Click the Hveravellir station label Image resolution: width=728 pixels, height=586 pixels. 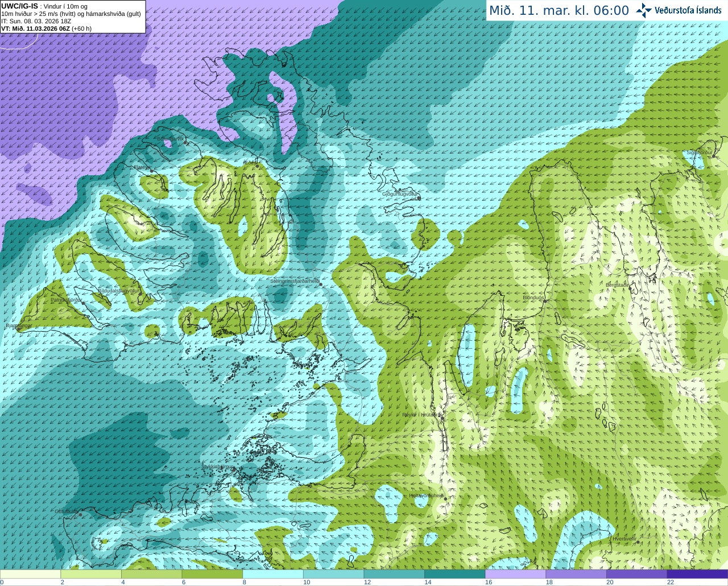pyautogui.click(x=625, y=538)
